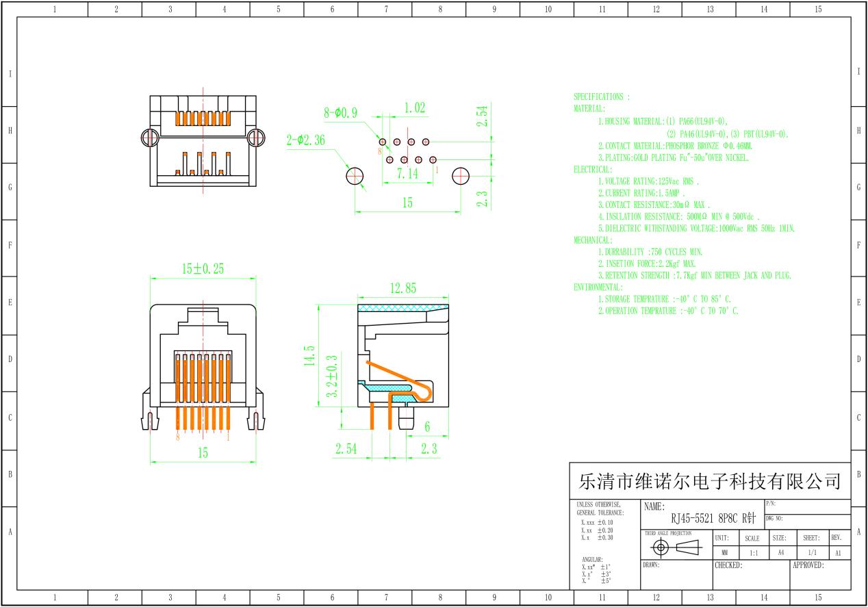Click the front view jack drawing
This screenshot has height=607, width=868.
click(203, 368)
